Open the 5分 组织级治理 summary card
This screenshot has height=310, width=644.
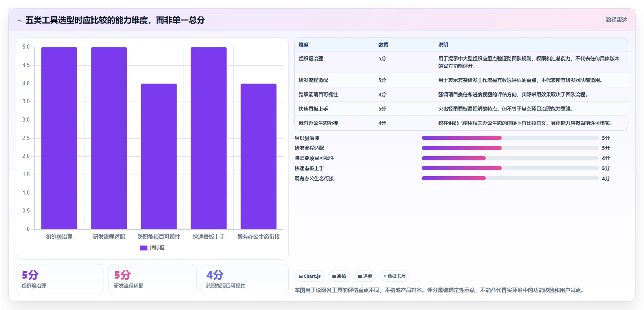coord(60,279)
